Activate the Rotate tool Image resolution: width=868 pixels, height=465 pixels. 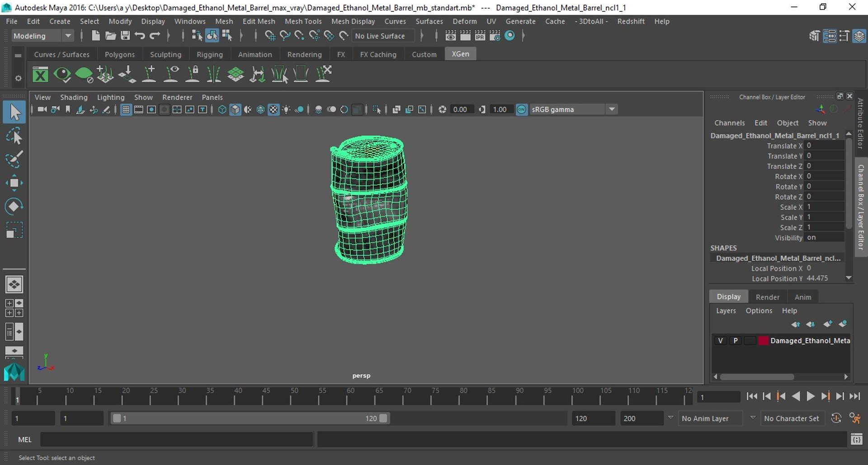[14, 206]
